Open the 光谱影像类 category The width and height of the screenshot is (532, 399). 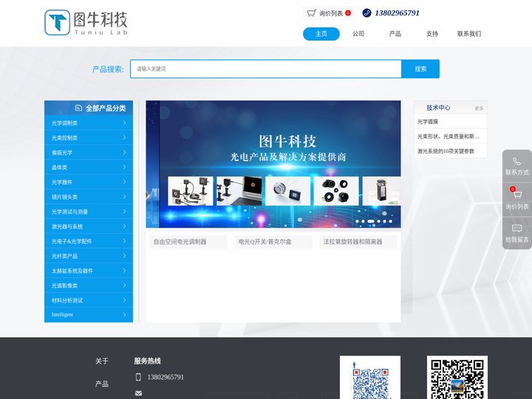click(89, 285)
